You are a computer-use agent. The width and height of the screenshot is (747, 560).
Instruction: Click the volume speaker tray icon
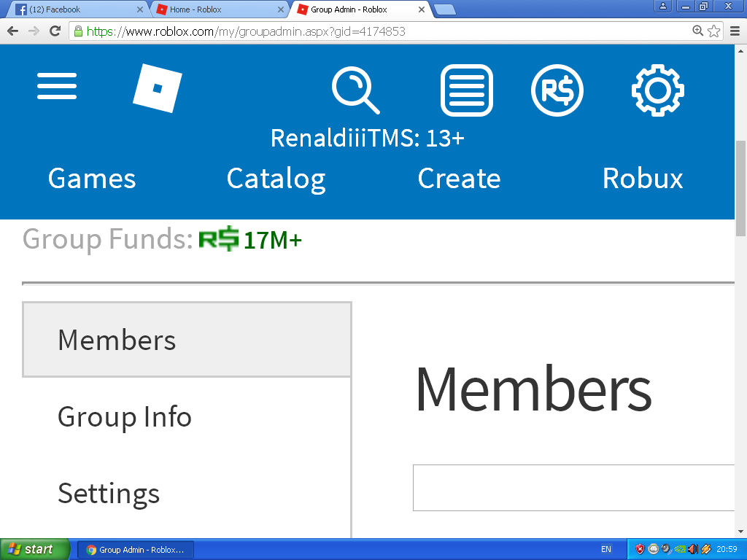point(693,550)
